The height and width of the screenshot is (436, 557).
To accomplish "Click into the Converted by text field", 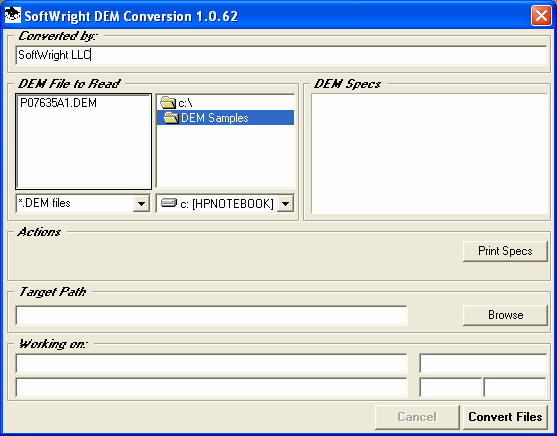I will (281, 55).
